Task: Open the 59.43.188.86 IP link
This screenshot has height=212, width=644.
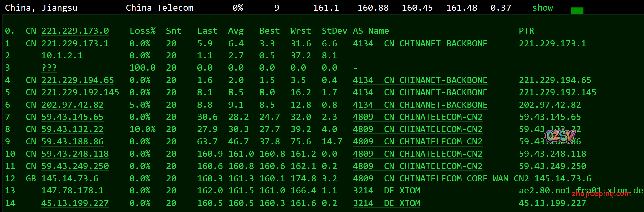Action: pyautogui.click(x=72, y=142)
